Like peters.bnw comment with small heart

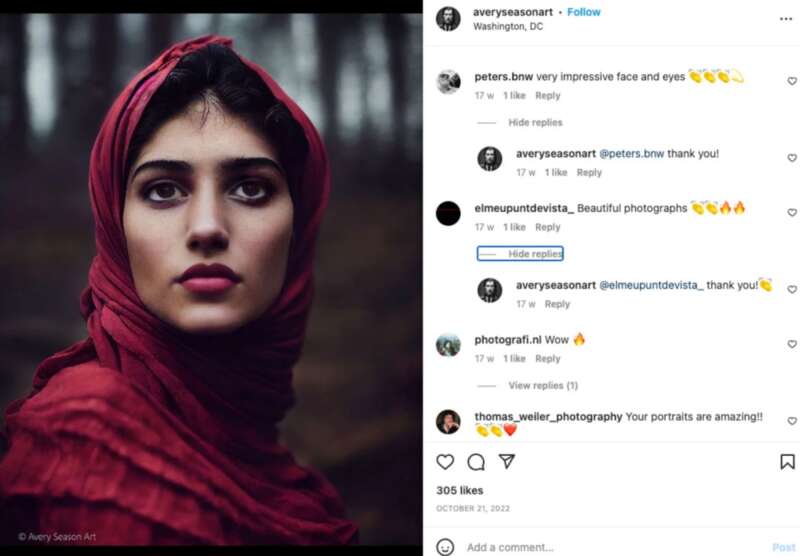[x=792, y=81]
